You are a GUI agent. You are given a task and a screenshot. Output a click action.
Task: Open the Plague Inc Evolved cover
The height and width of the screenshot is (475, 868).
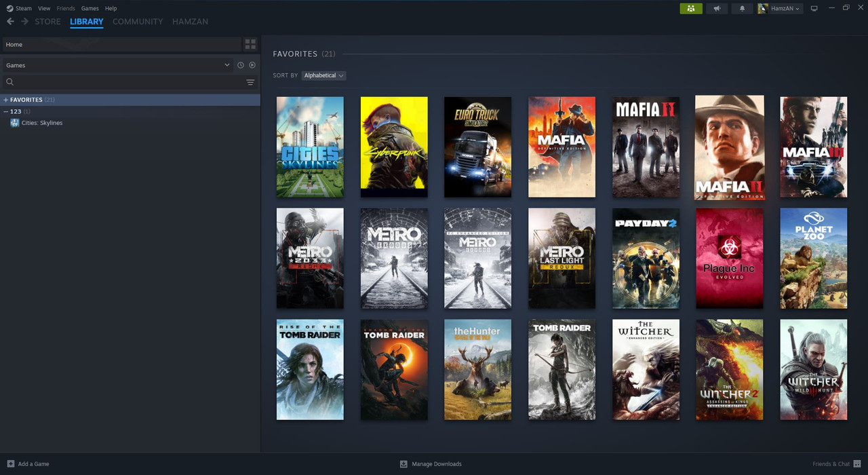(730, 259)
